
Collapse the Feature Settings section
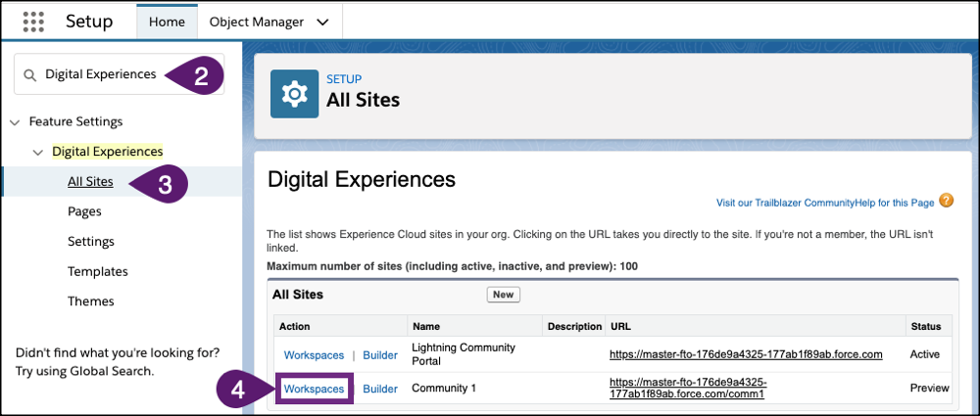click(15, 121)
